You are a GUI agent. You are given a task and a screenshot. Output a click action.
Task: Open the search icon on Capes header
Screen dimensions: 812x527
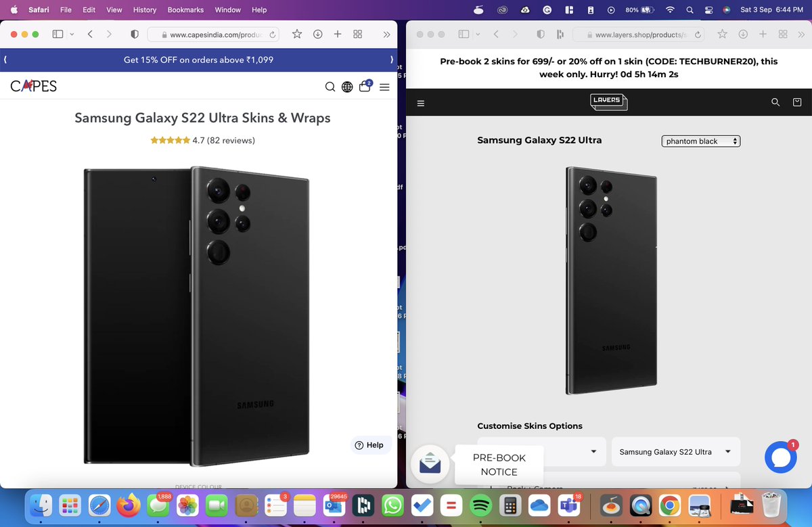click(330, 87)
